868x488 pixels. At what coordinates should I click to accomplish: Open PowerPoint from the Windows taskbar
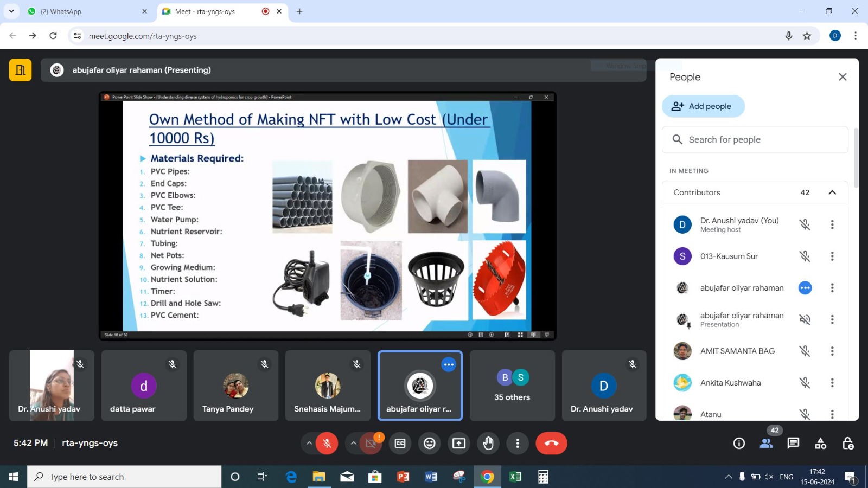point(403,477)
